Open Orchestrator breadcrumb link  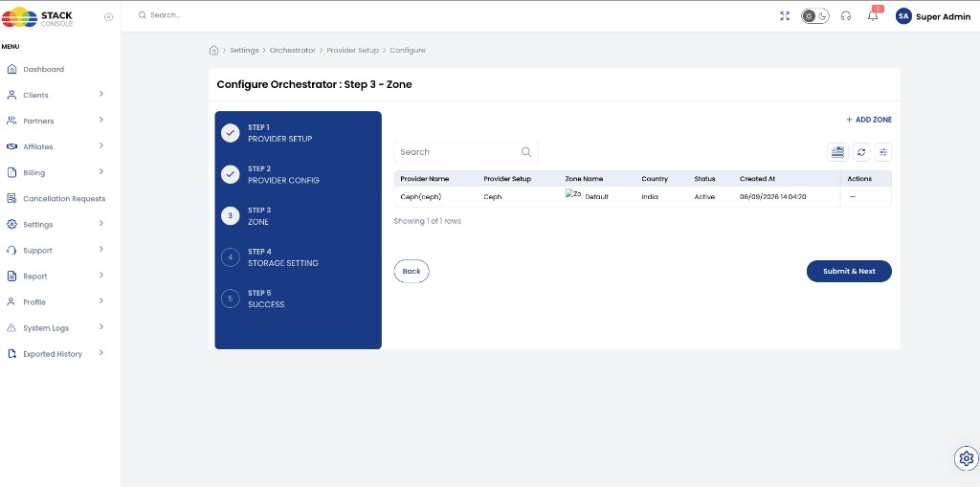point(293,50)
